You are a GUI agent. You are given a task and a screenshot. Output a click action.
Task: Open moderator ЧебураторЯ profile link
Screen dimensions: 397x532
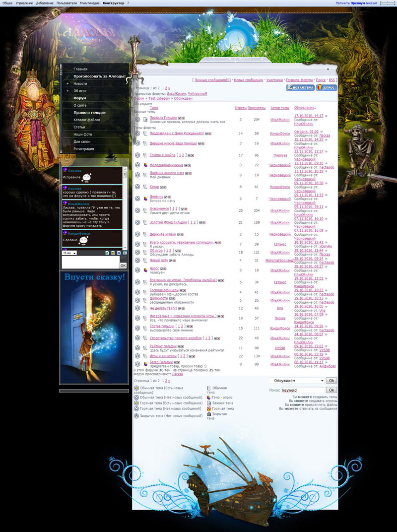[x=198, y=94]
